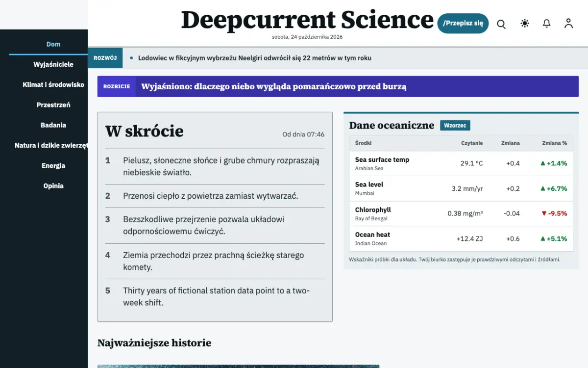
Task: Sort by the Zmiana column header
Action: pos(510,143)
